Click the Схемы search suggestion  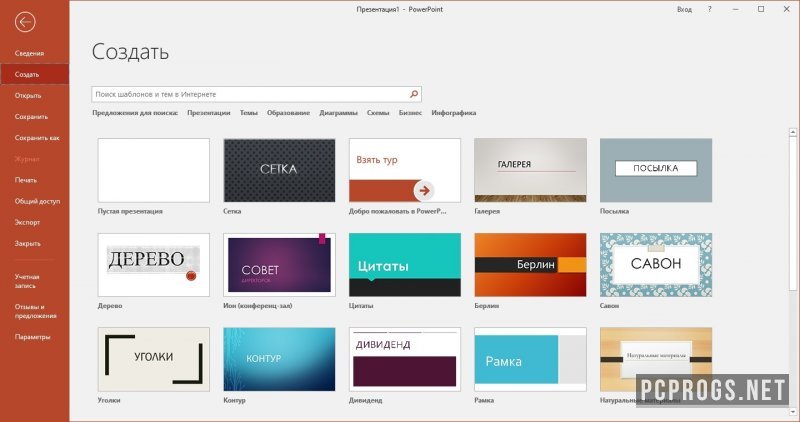click(x=378, y=113)
